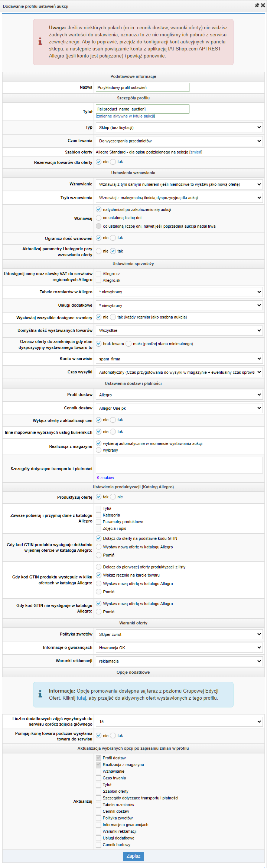Image resolution: width=267 pixels, height=868 pixels.
Task: Close the auction profile dialog
Action: coord(263,6)
